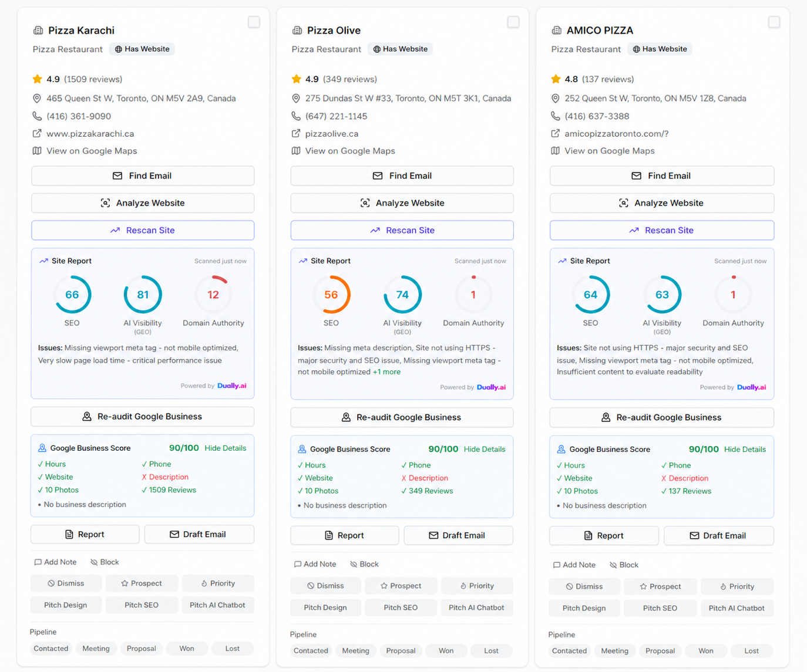The image size is (807, 672).
Task: Expand '+1 more' issues for Pizza Olive
Action: click(x=386, y=372)
